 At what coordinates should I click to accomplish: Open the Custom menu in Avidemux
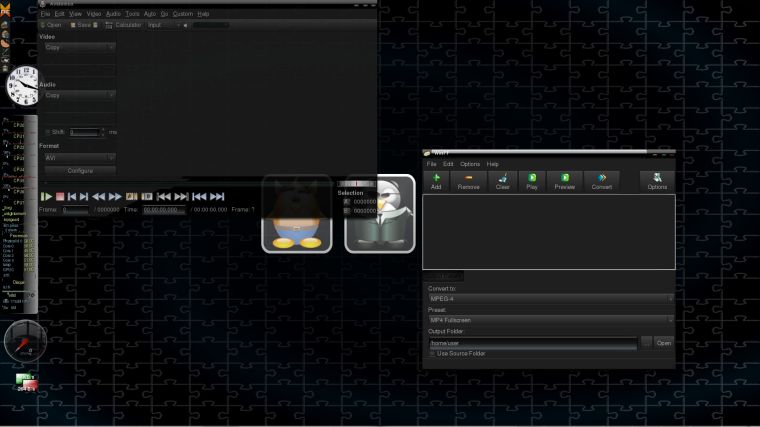click(183, 14)
